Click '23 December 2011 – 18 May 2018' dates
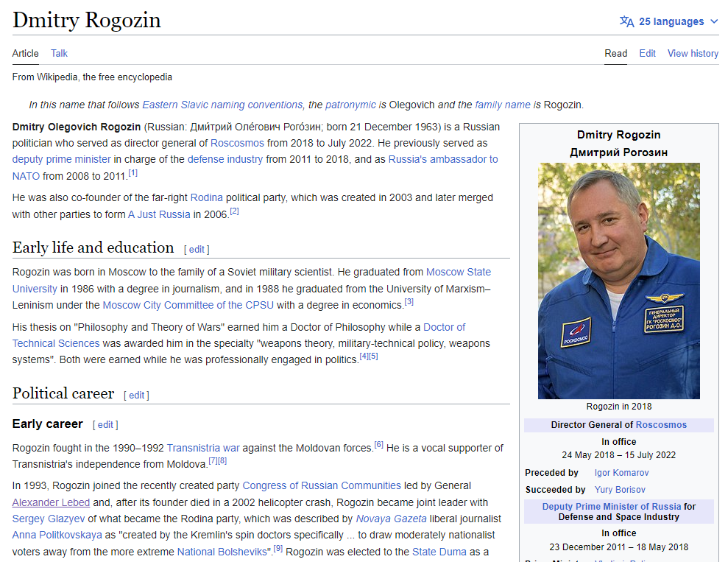Image resolution: width=728 pixels, height=562 pixels. [619, 547]
